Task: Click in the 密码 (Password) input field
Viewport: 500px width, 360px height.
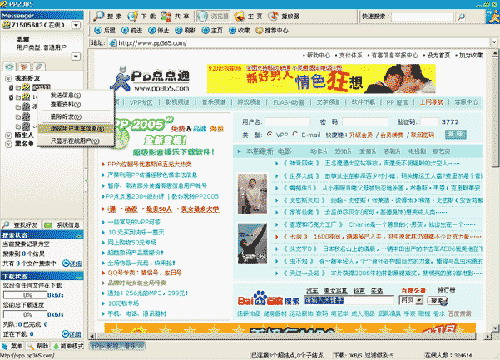Action: coord(365,122)
